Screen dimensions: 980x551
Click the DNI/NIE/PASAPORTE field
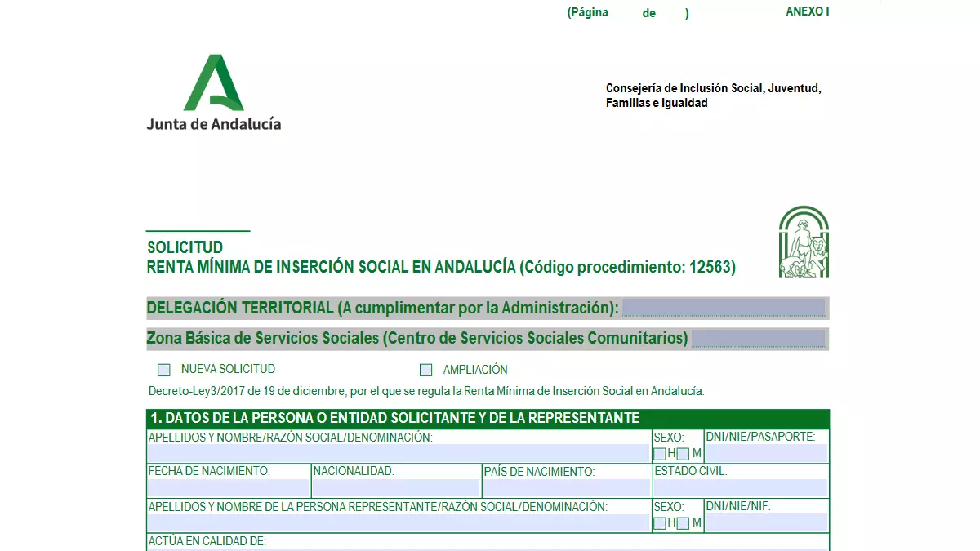(766, 454)
